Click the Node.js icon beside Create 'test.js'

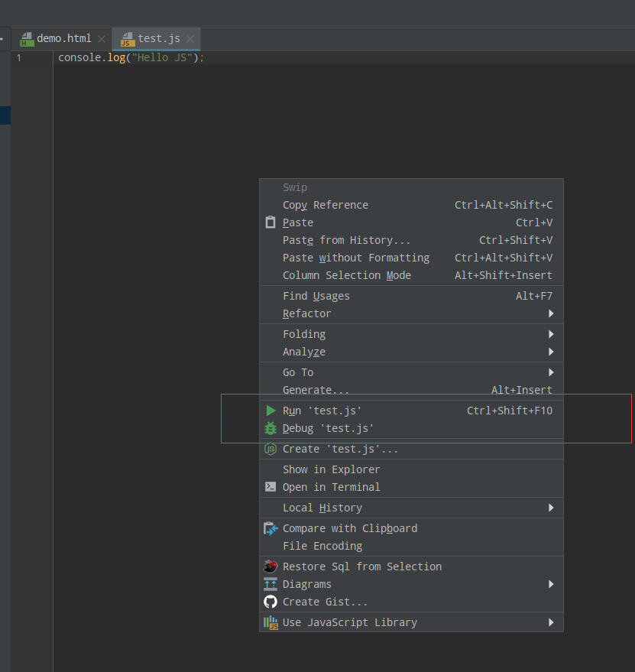pos(271,449)
